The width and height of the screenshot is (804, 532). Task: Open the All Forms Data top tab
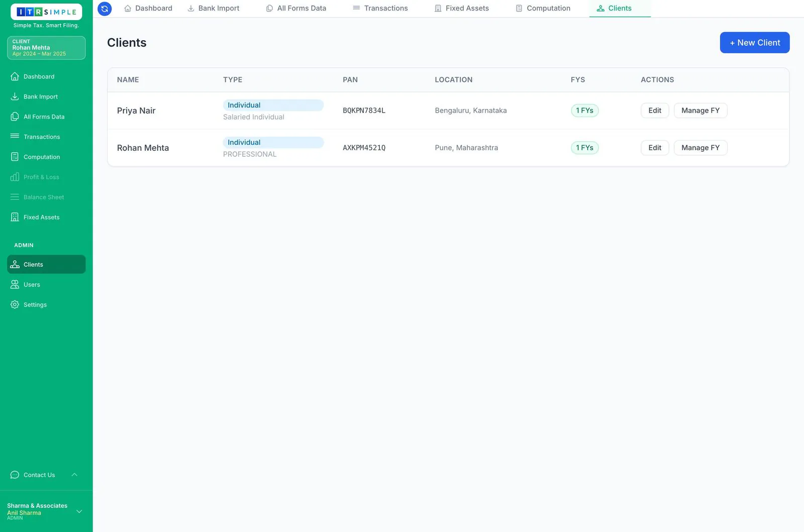tap(296, 9)
